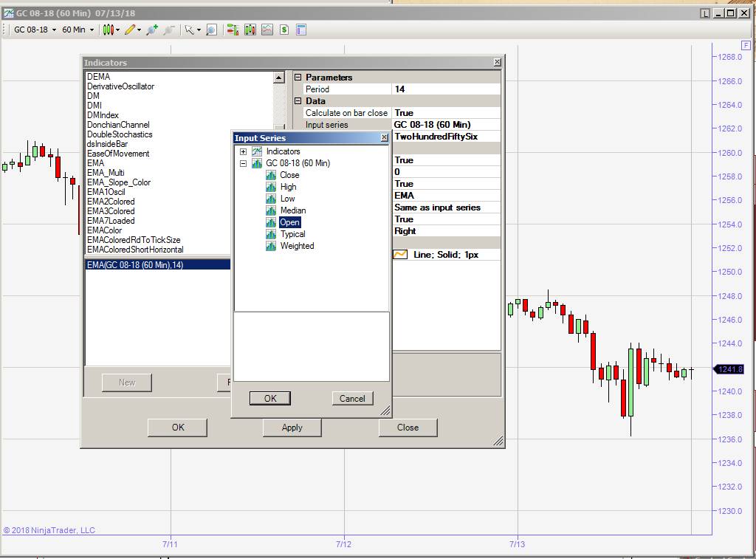This screenshot has width=756, height=559.
Task: Select Typical input series
Action: click(292, 234)
